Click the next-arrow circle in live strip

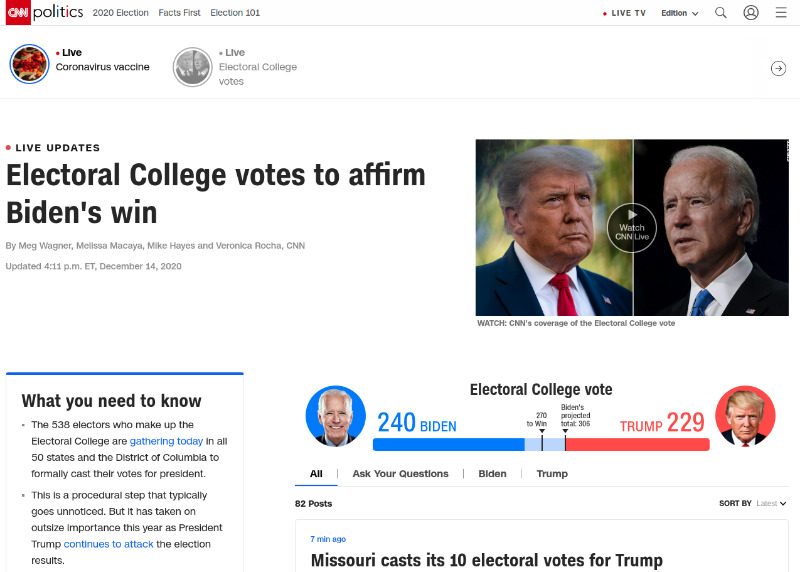[x=778, y=68]
